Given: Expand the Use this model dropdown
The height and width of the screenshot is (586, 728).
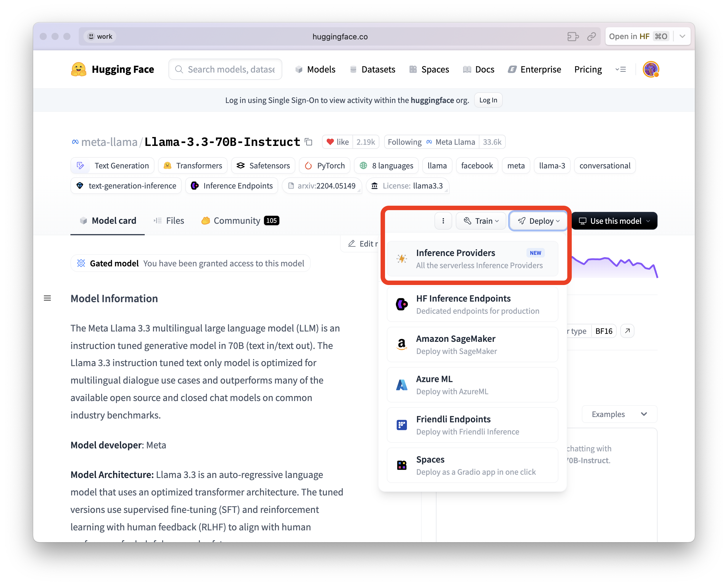Looking at the screenshot, I should pyautogui.click(x=614, y=221).
